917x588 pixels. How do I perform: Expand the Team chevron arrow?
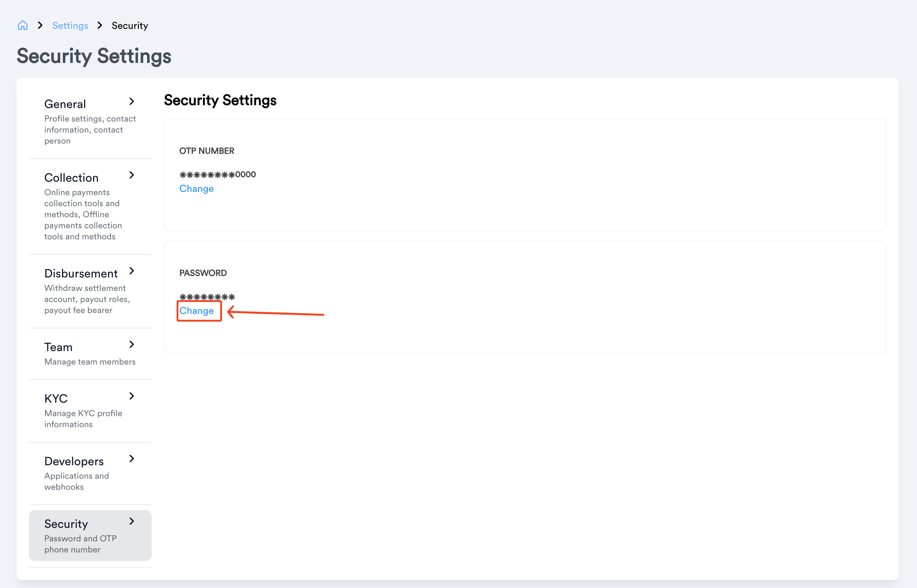point(132,345)
